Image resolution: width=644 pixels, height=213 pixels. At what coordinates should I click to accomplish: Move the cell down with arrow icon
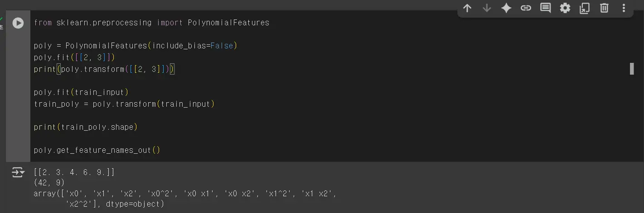pos(487,8)
